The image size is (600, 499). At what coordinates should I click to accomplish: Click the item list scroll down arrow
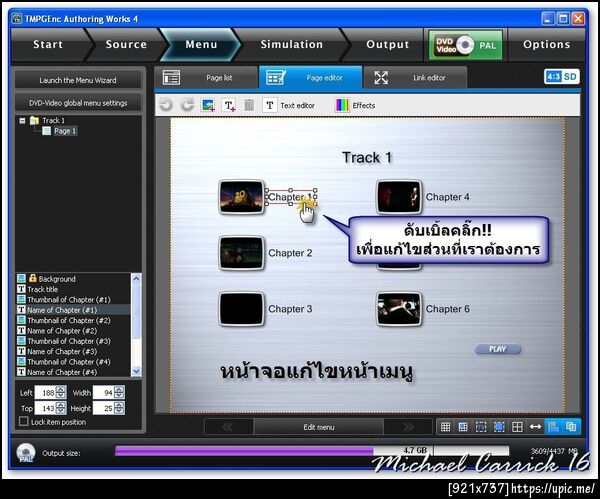click(136, 371)
